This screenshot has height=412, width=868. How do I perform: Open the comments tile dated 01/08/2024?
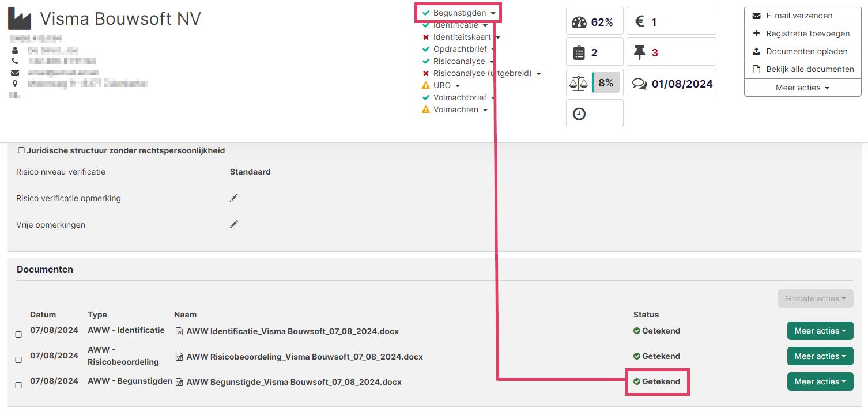[671, 82]
